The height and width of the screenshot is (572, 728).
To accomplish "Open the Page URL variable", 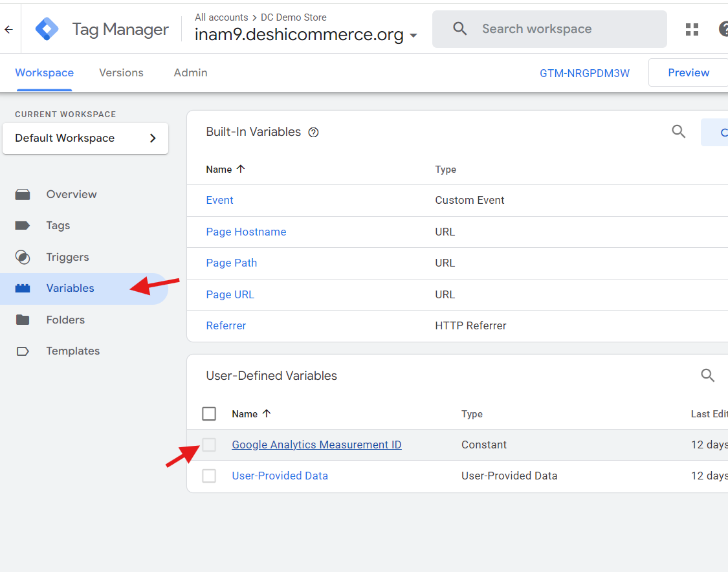I will tap(230, 294).
